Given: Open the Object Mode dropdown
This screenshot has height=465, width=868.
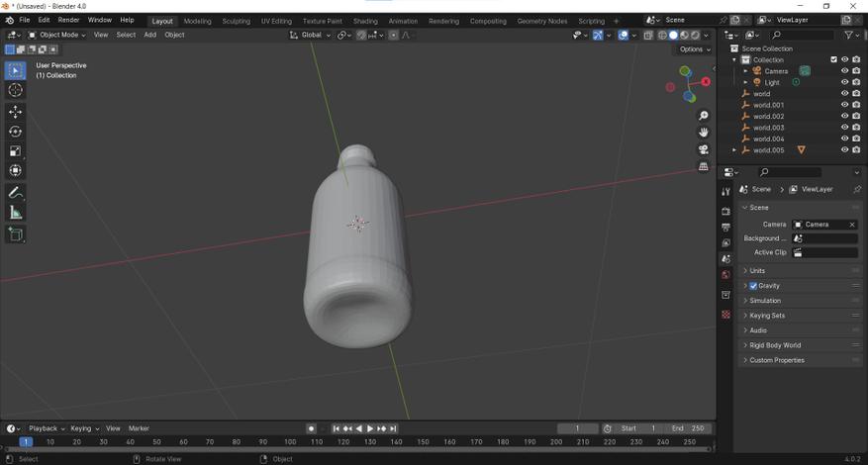Looking at the screenshot, I should click(56, 35).
